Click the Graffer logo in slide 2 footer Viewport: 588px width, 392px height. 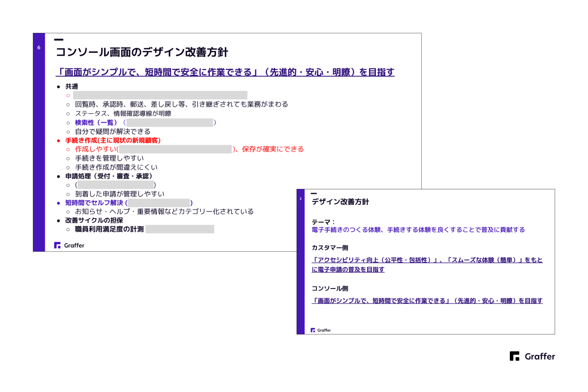click(x=321, y=330)
